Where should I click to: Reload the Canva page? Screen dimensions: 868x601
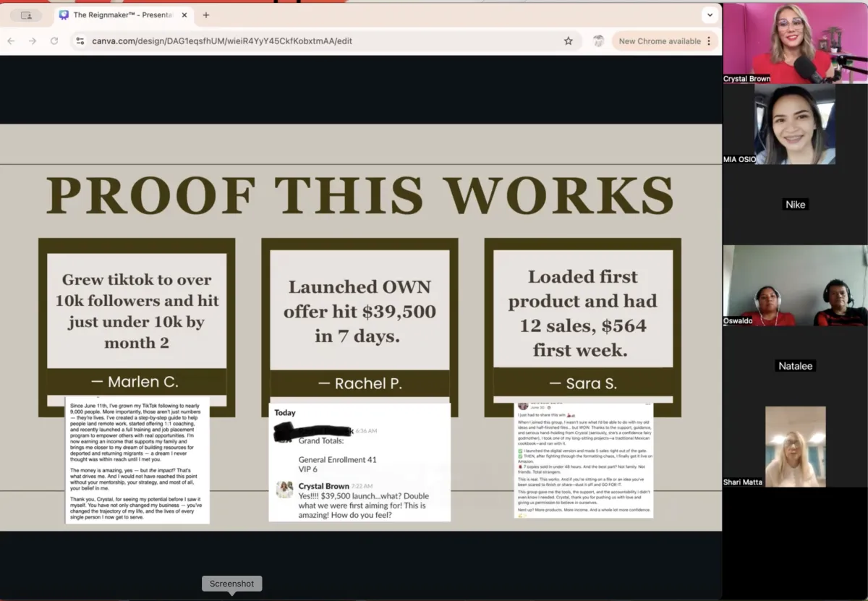[x=54, y=41]
